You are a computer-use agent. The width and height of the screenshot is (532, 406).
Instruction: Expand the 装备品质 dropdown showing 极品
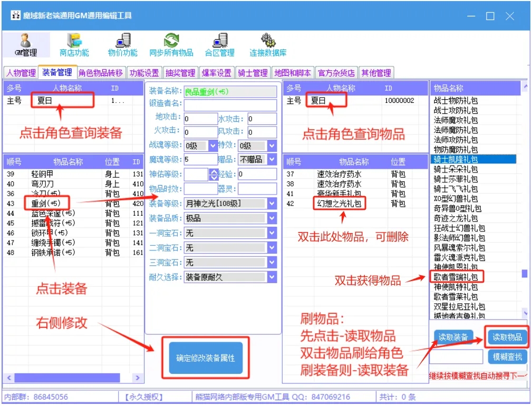[x=272, y=218]
